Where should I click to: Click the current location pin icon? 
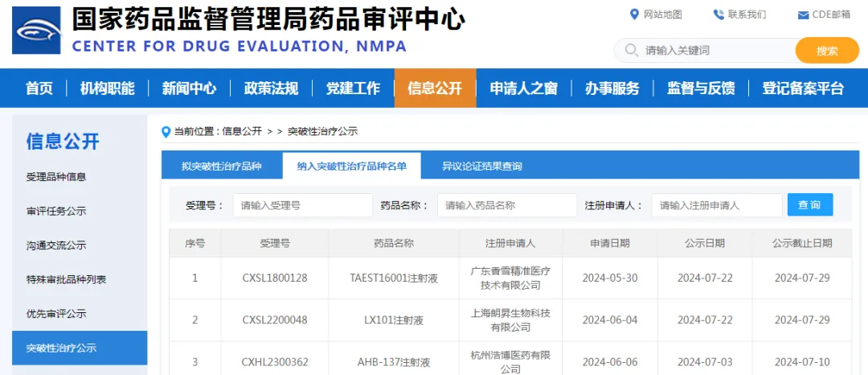pyautogui.click(x=166, y=131)
